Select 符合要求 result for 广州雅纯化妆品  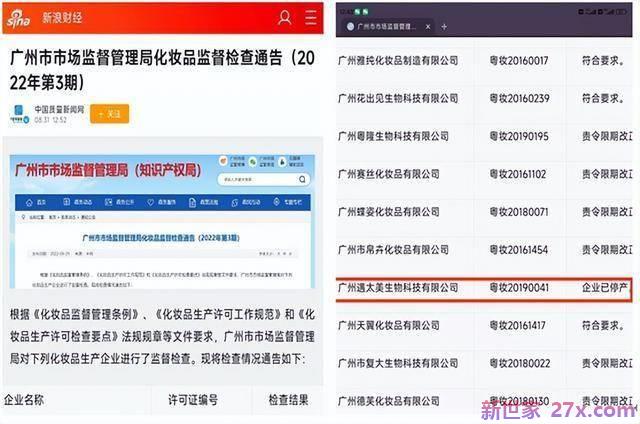[x=603, y=61]
